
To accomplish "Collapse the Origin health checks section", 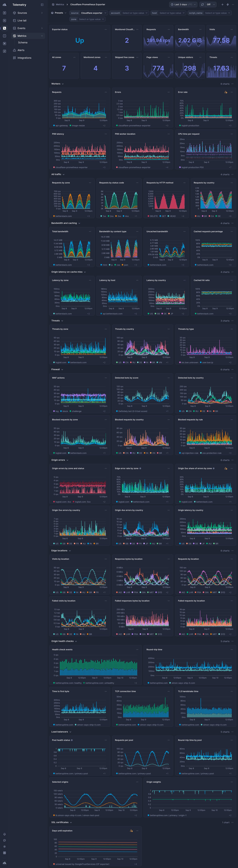I will [64, 641].
